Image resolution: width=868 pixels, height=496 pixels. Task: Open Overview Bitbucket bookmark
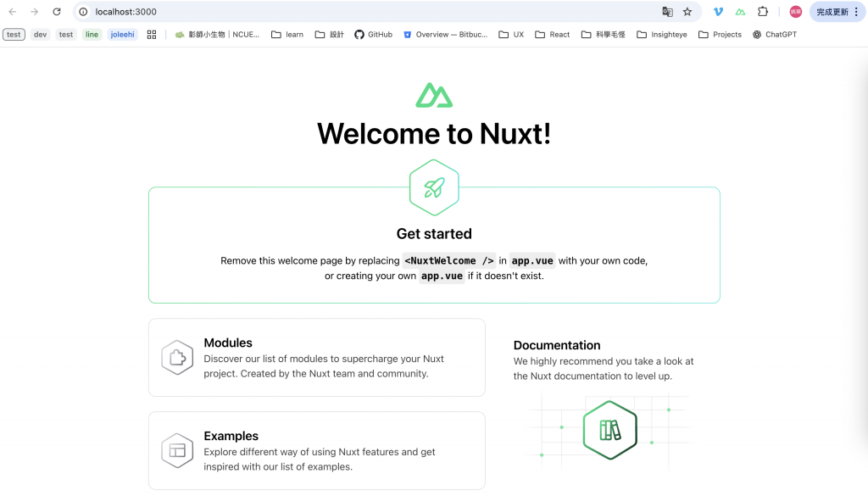[446, 34]
